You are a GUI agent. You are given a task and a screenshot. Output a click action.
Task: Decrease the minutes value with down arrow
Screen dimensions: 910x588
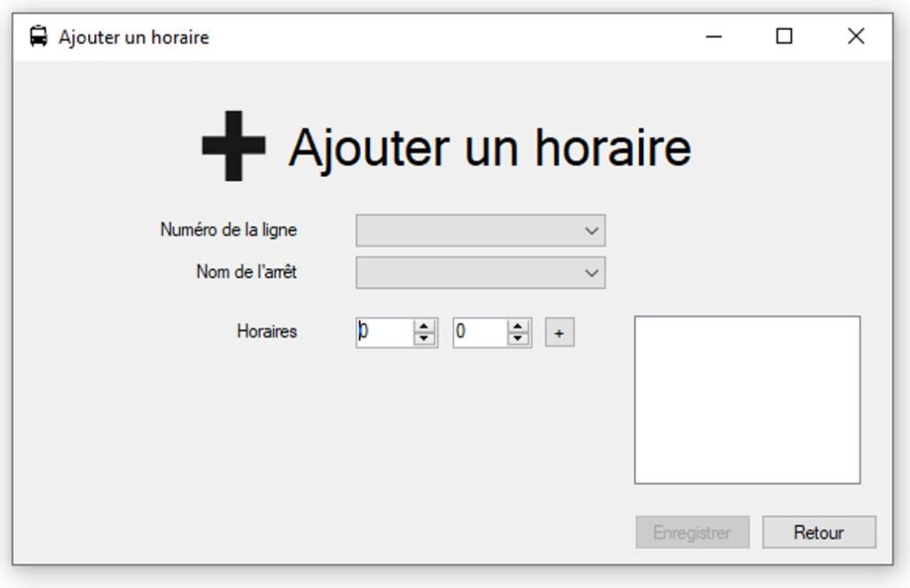click(x=518, y=339)
